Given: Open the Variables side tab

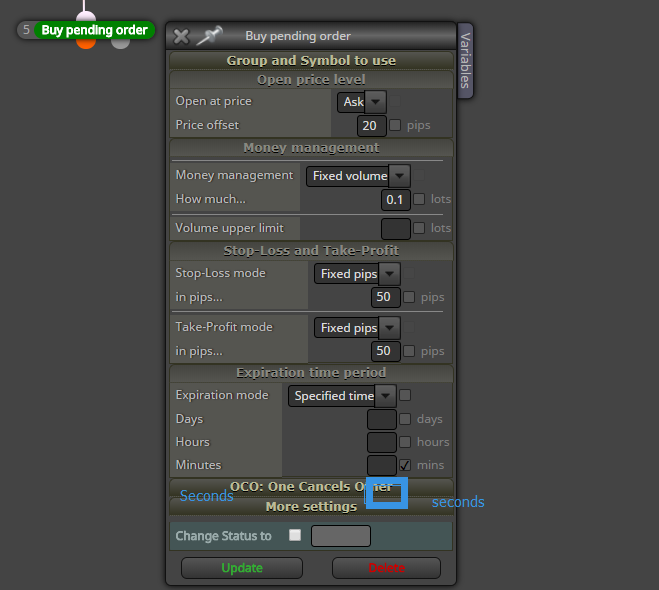Looking at the screenshot, I should [465, 61].
